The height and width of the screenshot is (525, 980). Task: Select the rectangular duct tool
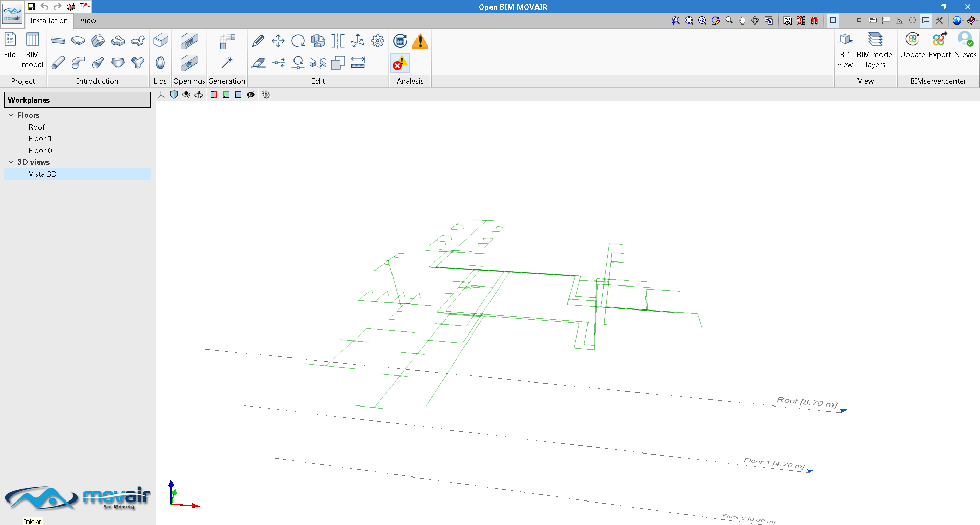click(58, 41)
